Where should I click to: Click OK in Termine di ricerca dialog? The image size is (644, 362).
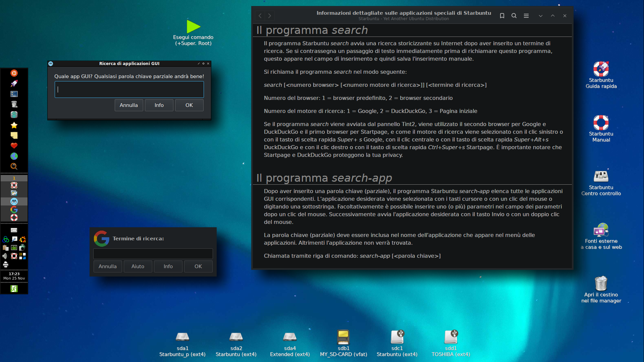point(198,266)
